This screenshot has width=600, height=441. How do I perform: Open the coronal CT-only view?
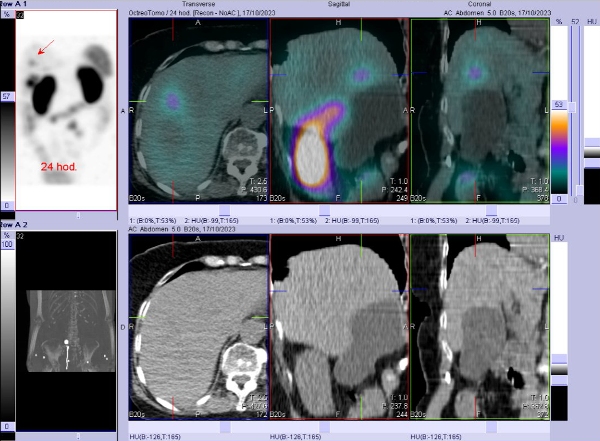pos(480,325)
